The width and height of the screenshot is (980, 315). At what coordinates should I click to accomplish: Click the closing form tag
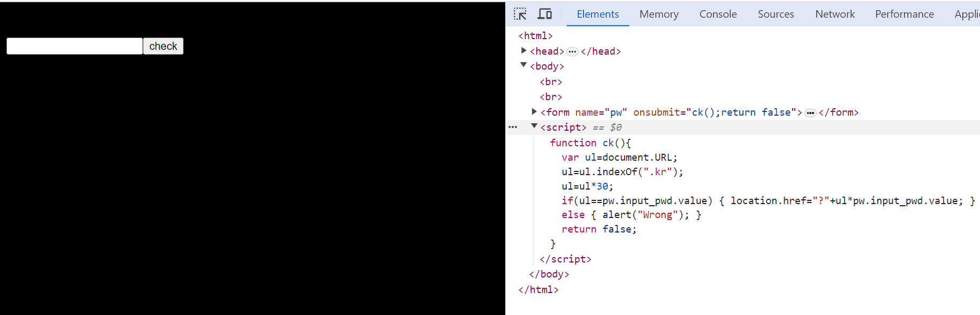(838, 112)
